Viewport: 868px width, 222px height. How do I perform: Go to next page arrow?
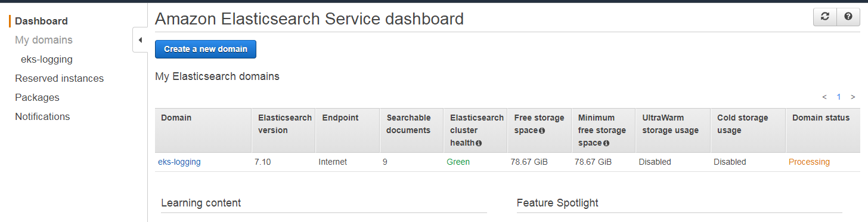point(853,97)
